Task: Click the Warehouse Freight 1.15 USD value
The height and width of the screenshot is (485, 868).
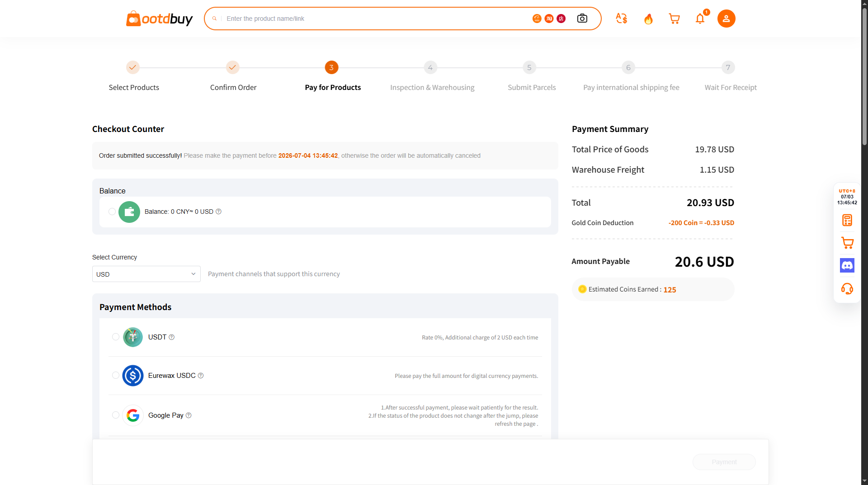Action: click(717, 170)
